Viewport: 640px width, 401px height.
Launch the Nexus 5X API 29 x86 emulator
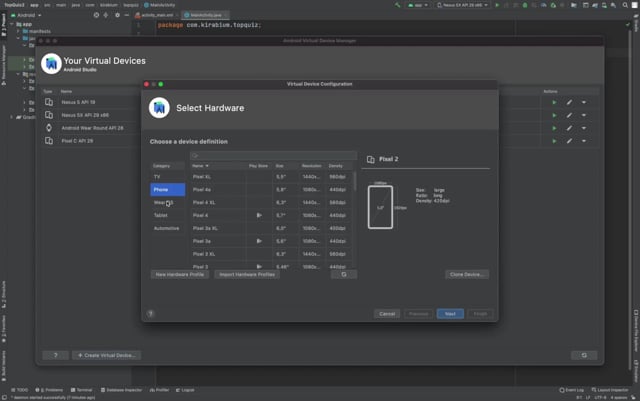click(x=554, y=115)
